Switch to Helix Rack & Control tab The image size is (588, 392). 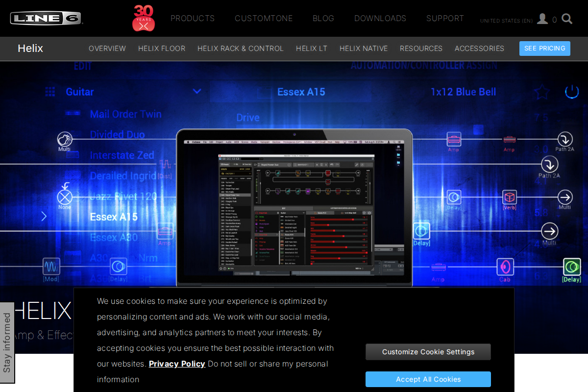(x=241, y=49)
